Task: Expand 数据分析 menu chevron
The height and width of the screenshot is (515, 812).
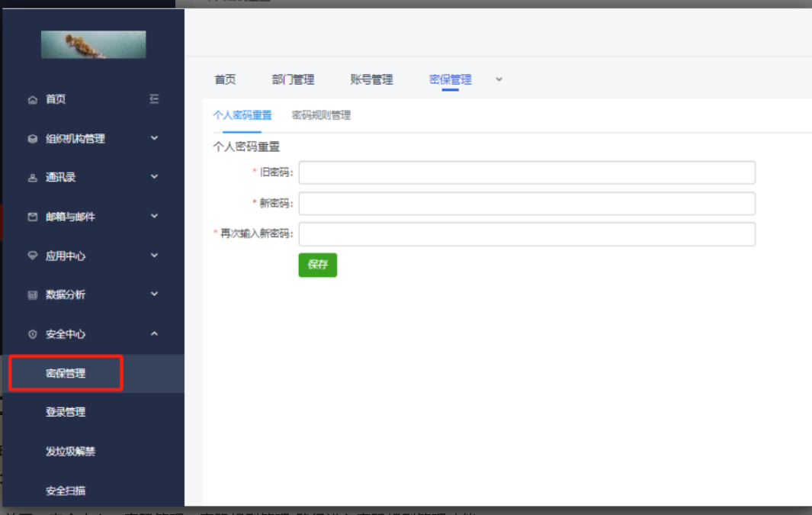Action: (154, 294)
